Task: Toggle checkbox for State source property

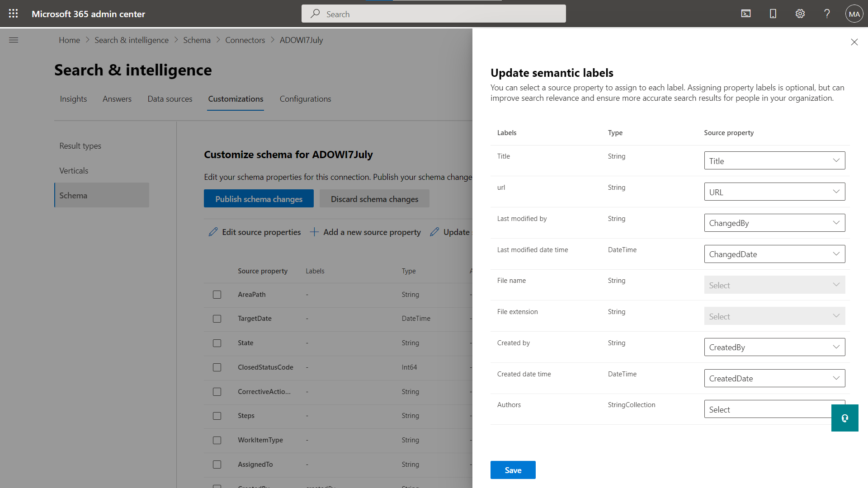Action: (x=217, y=343)
